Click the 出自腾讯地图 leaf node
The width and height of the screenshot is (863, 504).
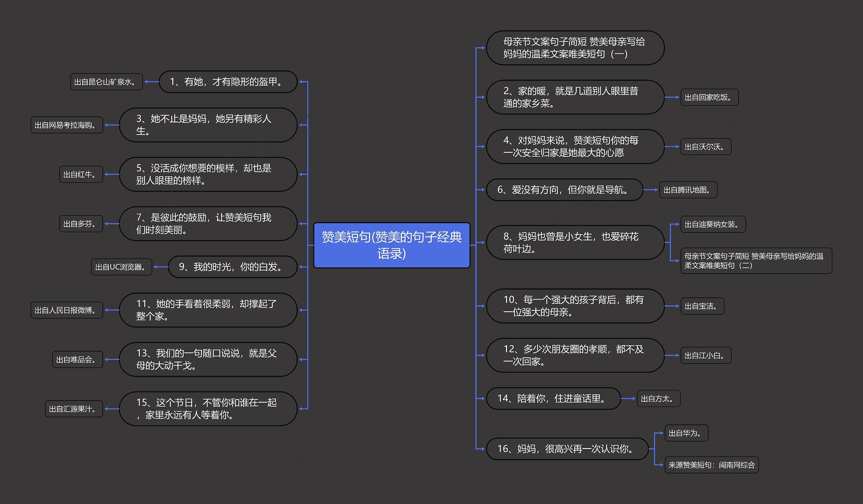(688, 190)
